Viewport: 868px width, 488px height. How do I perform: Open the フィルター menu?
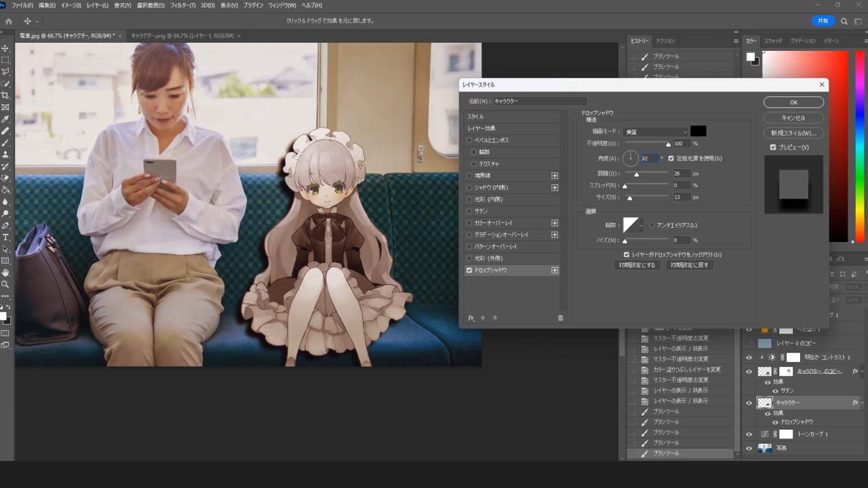click(x=182, y=5)
